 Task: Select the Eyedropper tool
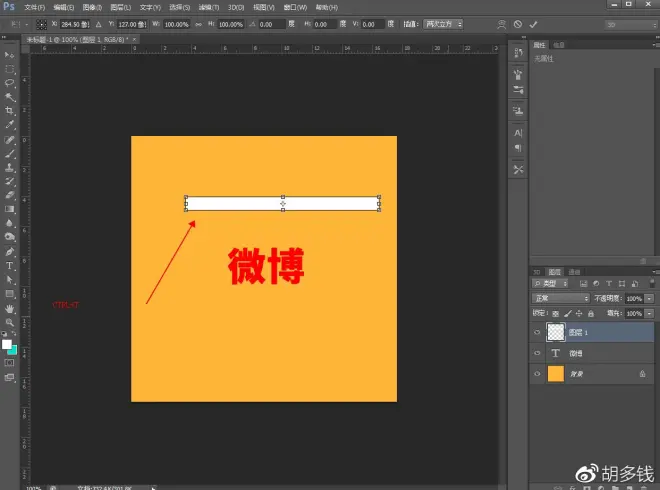click(9, 125)
